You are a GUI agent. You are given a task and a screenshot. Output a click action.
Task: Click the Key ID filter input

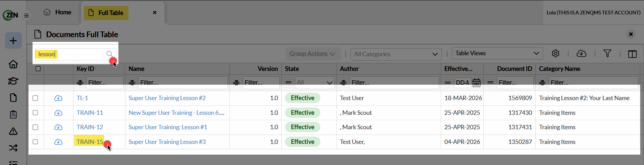tap(105, 83)
